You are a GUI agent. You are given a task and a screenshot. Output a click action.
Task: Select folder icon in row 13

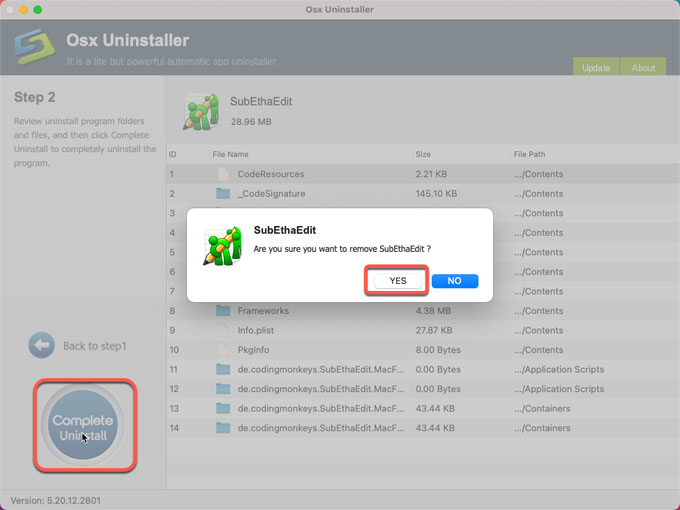coord(223,408)
